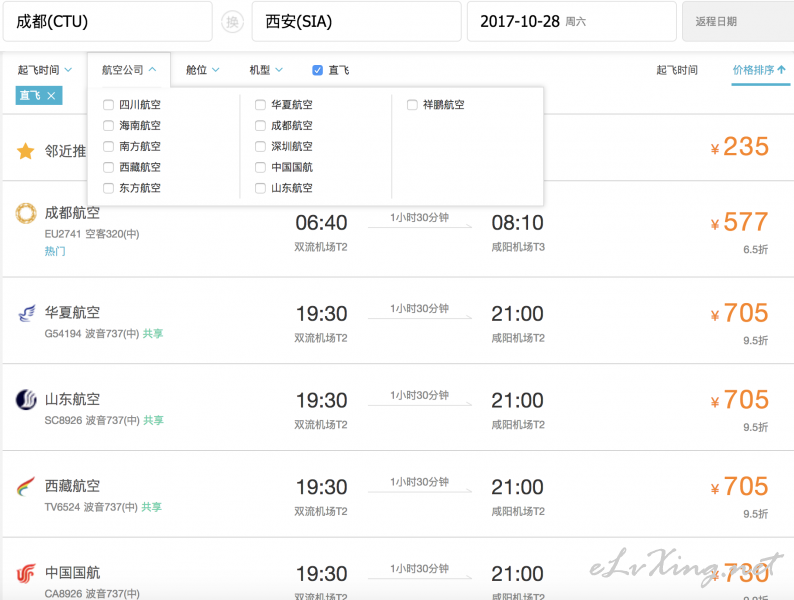Screen dimensions: 794x600
Task: Click flight number EU2741 空客320(中)
Action: (x=92, y=234)
